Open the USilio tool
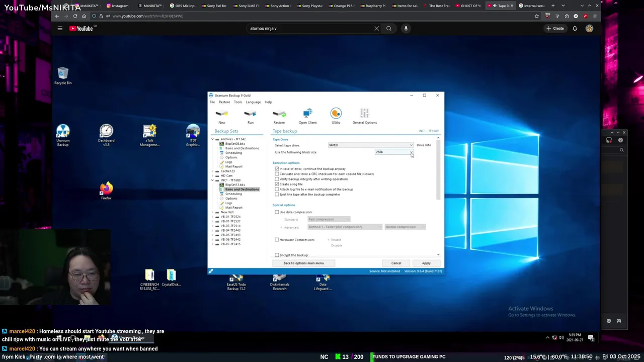The height and width of the screenshot is (362, 644). tap(336, 116)
